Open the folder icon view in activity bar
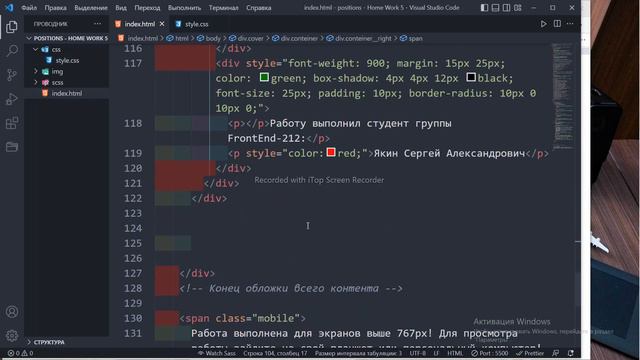Viewport: 640px width, 360px height. 12,147
